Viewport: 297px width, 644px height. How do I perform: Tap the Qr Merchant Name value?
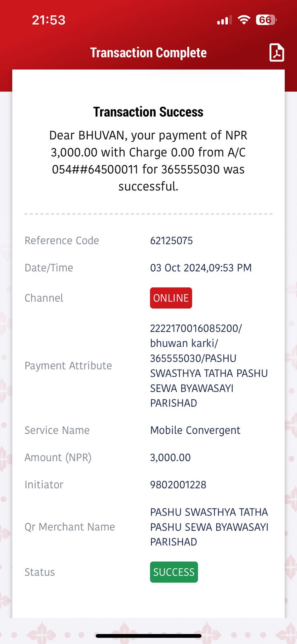click(x=209, y=527)
